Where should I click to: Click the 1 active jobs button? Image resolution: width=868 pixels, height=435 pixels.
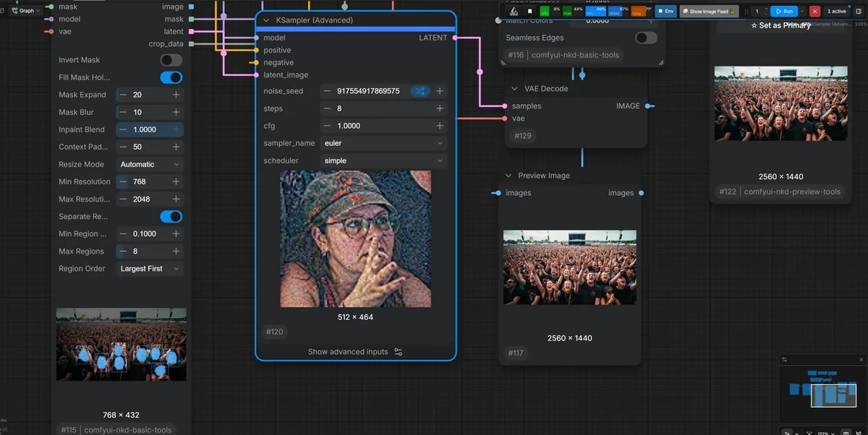tap(837, 12)
